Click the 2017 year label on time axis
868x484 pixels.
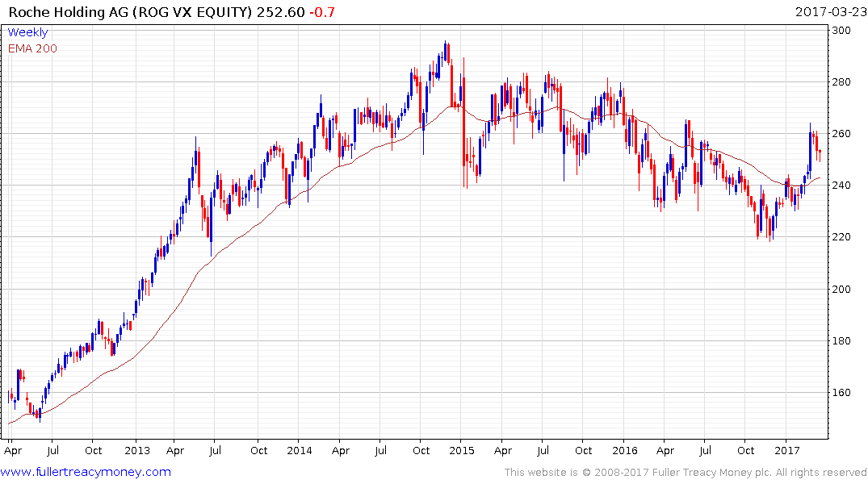[x=787, y=450]
